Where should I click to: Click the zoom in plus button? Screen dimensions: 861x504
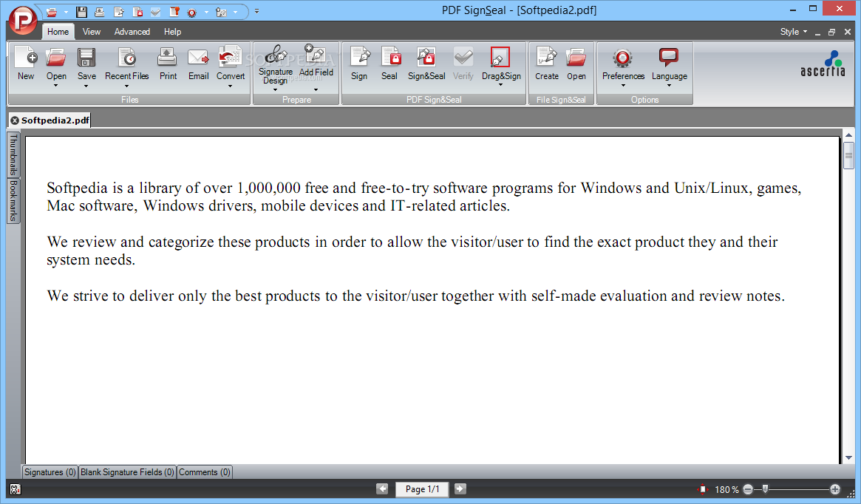click(835, 489)
